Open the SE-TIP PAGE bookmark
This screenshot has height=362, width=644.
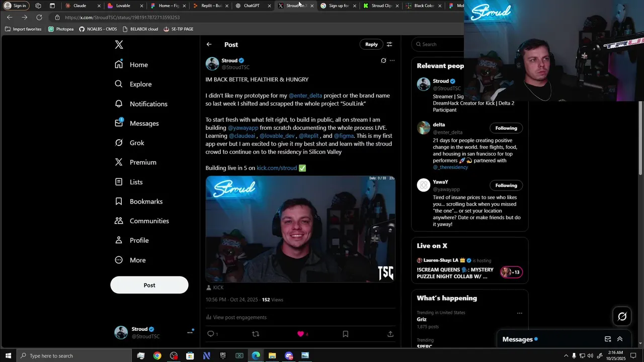178,29
